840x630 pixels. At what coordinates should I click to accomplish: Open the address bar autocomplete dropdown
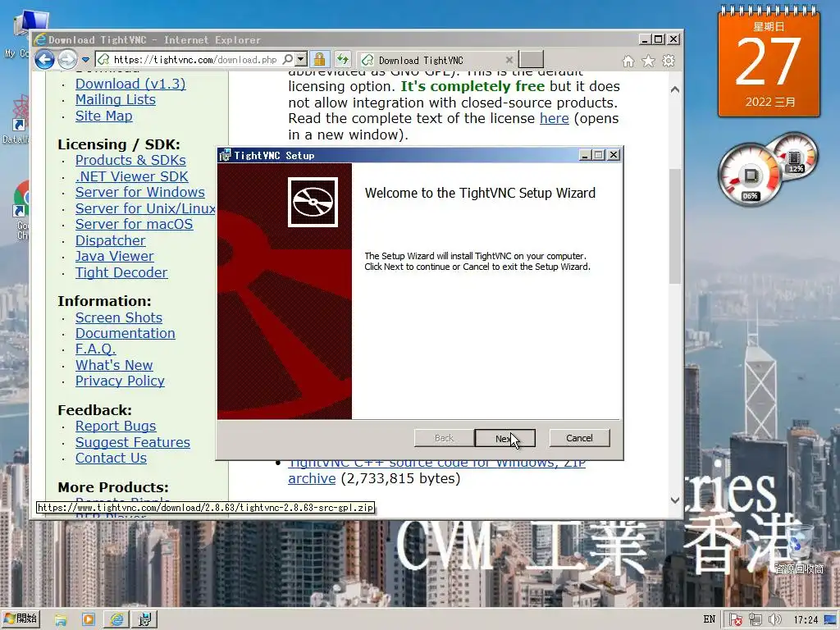[301, 59]
